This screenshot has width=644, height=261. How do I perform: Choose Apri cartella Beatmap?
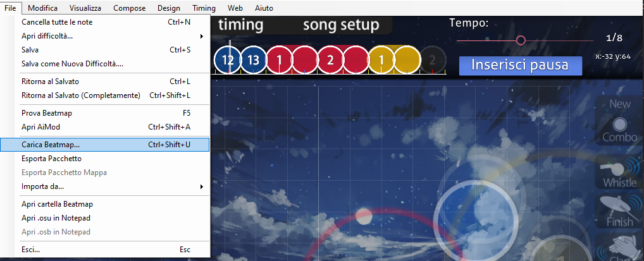[x=105, y=204]
